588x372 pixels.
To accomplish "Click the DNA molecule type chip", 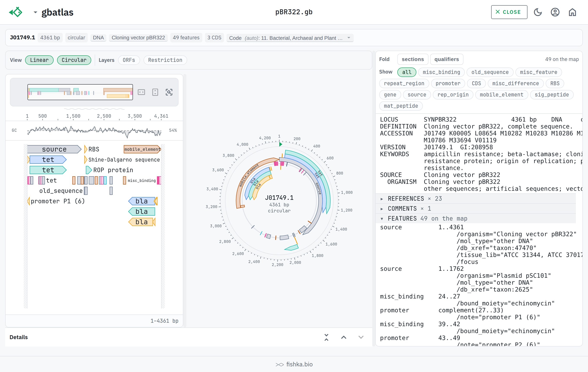I will click(98, 38).
